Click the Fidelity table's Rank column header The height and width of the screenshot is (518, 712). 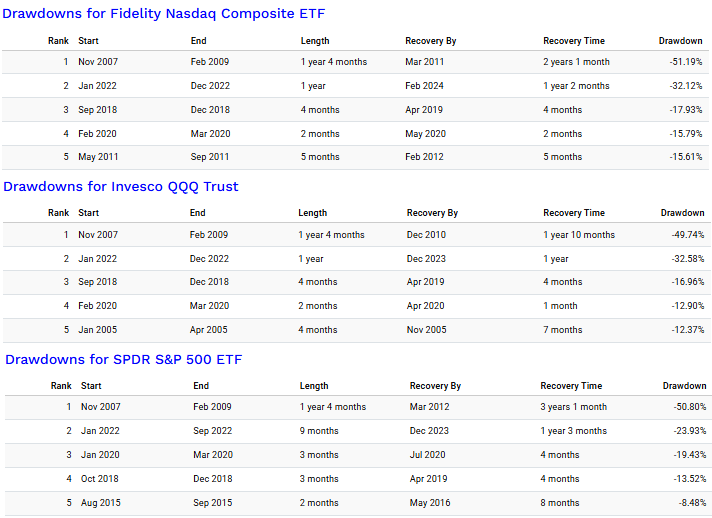point(58,41)
